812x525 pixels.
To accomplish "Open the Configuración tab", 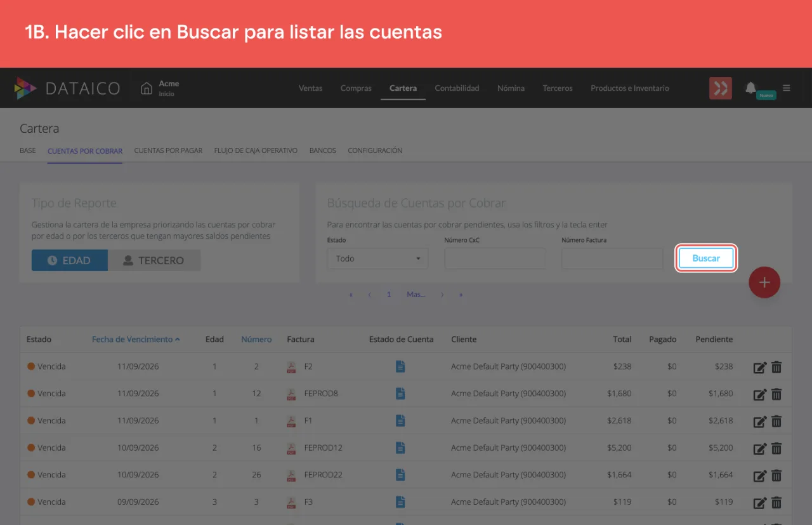I will coord(375,151).
